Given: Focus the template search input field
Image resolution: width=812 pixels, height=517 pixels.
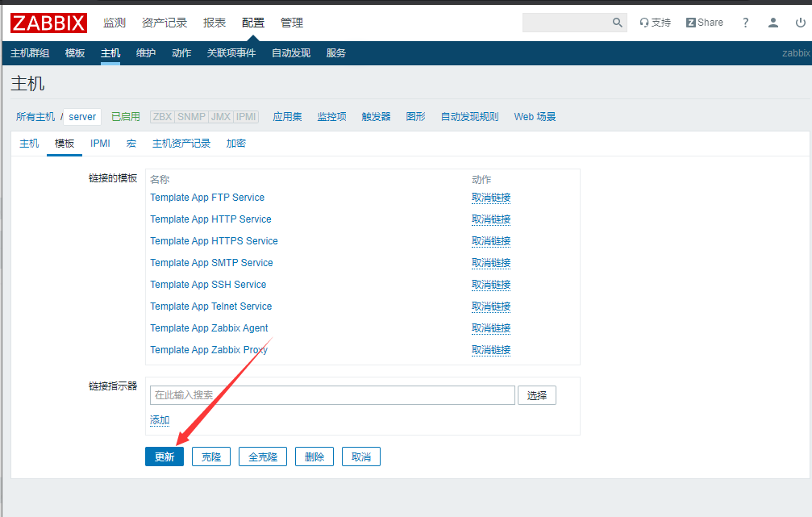Looking at the screenshot, I should coord(332,395).
